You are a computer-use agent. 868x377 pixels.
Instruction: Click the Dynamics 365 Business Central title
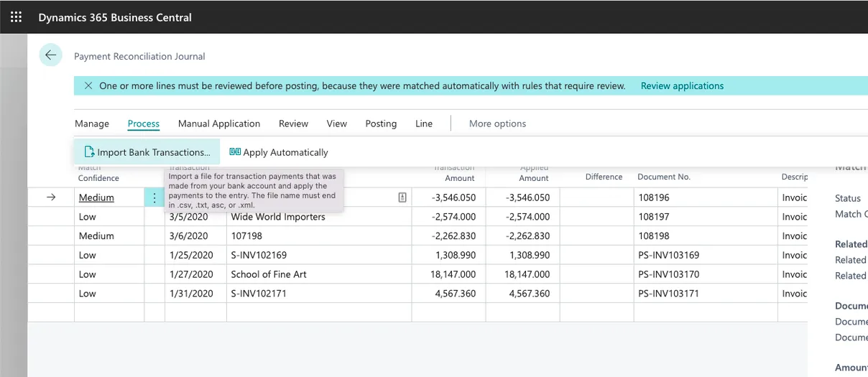pos(115,17)
